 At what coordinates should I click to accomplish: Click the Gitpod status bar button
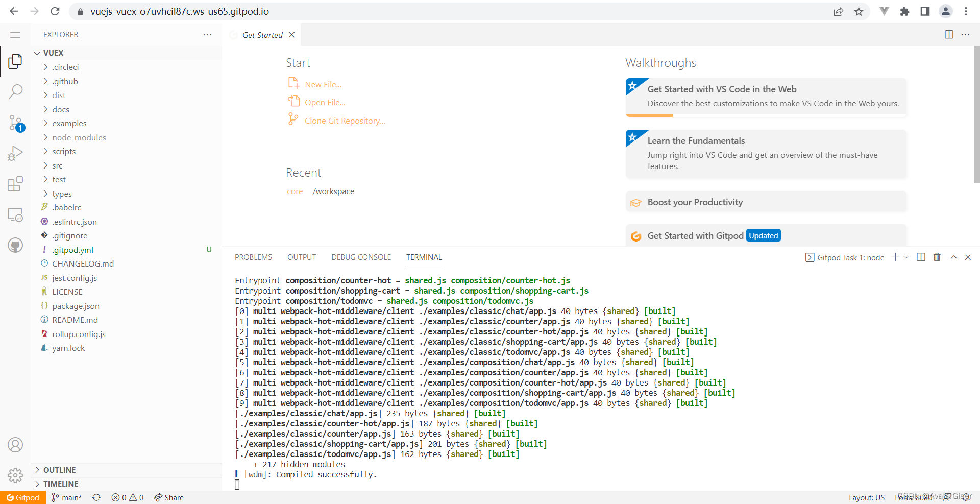coord(23,497)
